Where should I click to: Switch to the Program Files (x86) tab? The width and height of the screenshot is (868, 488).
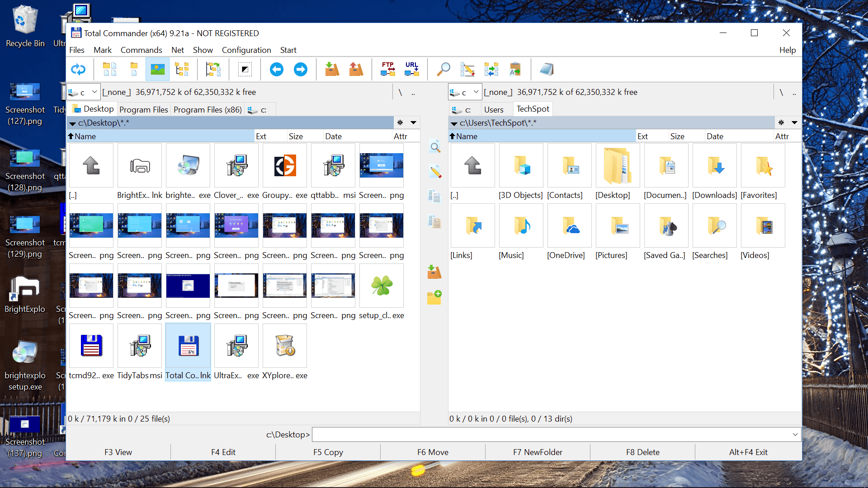208,110
